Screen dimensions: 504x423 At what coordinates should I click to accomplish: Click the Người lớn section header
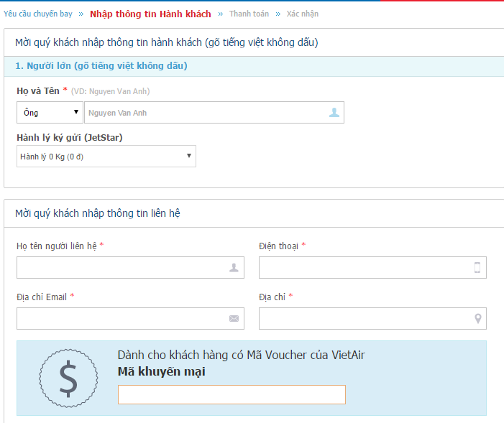(101, 66)
